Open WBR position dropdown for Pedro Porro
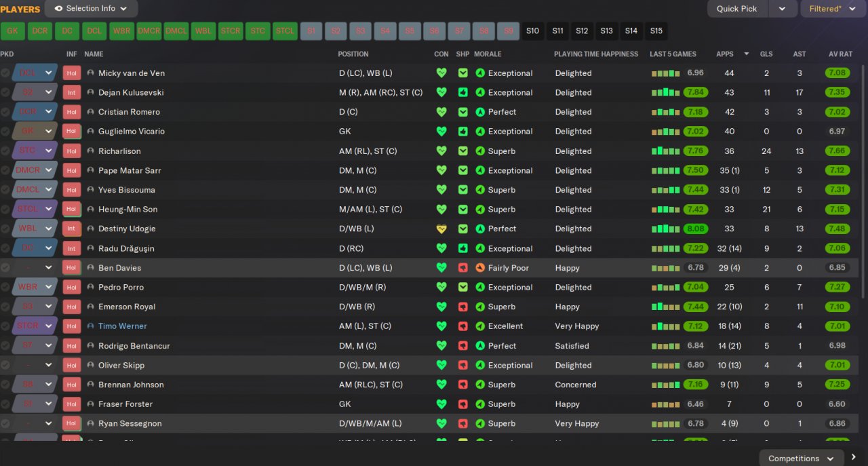The height and width of the screenshot is (466, 868). click(x=49, y=287)
